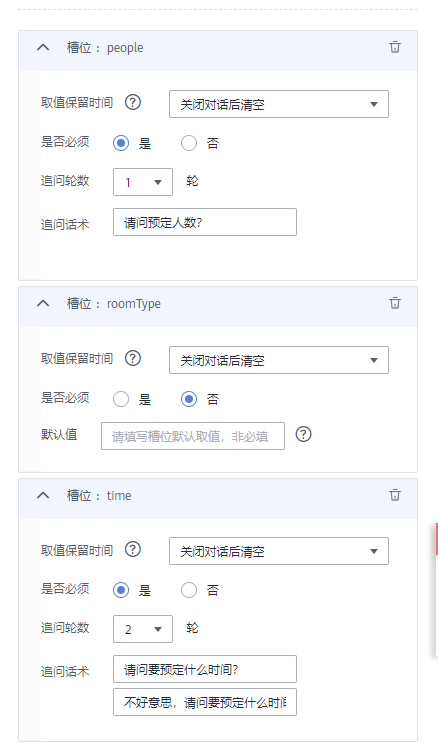Delete the roomType slot with trash icon

click(x=395, y=303)
